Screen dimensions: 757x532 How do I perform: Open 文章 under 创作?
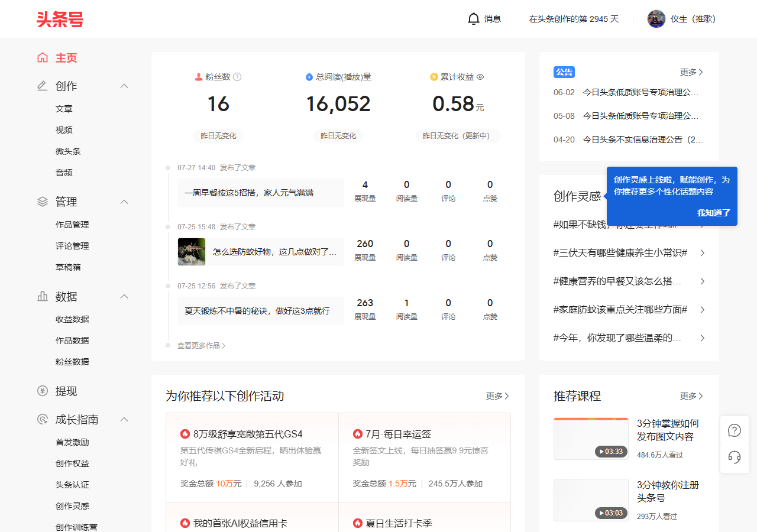pos(64,109)
